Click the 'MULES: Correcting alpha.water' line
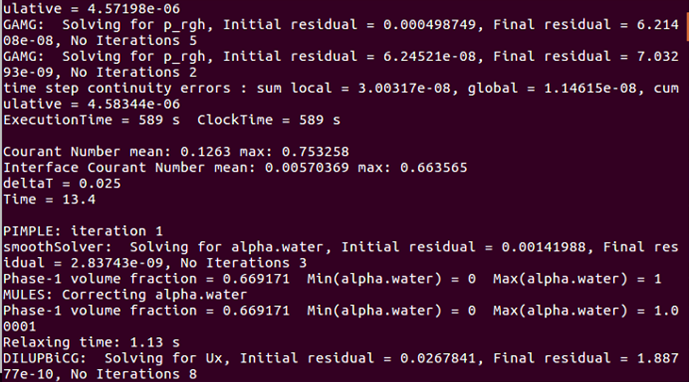 click(x=125, y=295)
